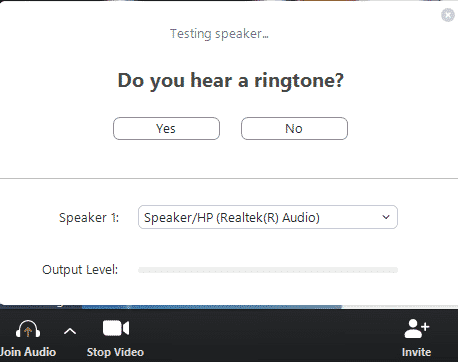Click the chevron arrow in speaker selector
Image resolution: width=458 pixels, height=362 pixels.
(386, 217)
